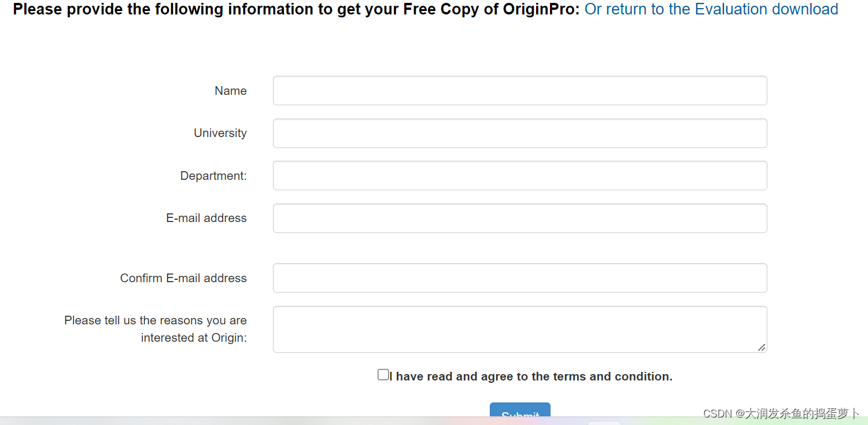The width and height of the screenshot is (868, 425).
Task: Click the Confirm E-mail address label
Action: pos(183,278)
